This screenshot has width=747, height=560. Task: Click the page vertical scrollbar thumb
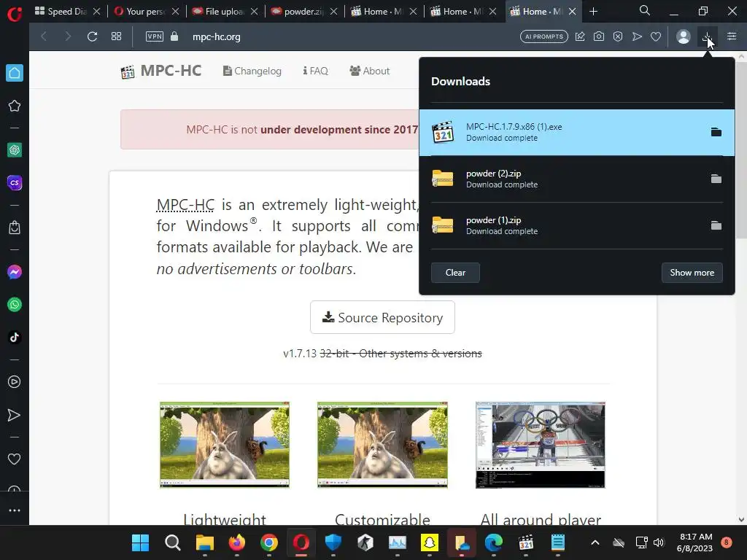click(741, 150)
